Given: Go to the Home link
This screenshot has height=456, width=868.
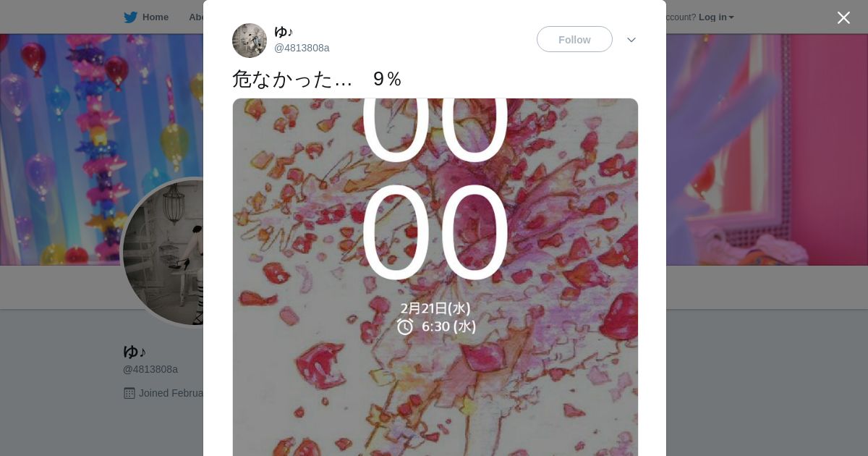Looking at the screenshot, I should (155, 17).
